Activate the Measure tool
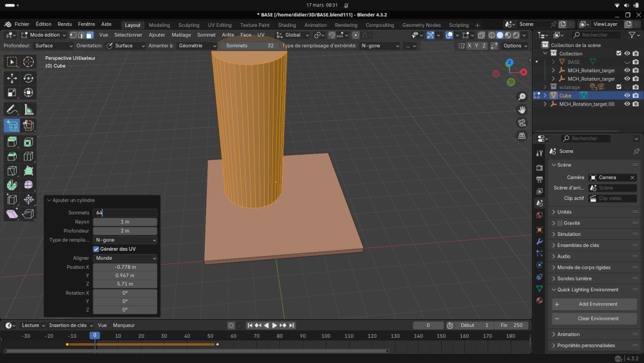This screenshot has width=644, height=363. pyautogui.click(x=28, y=109)
